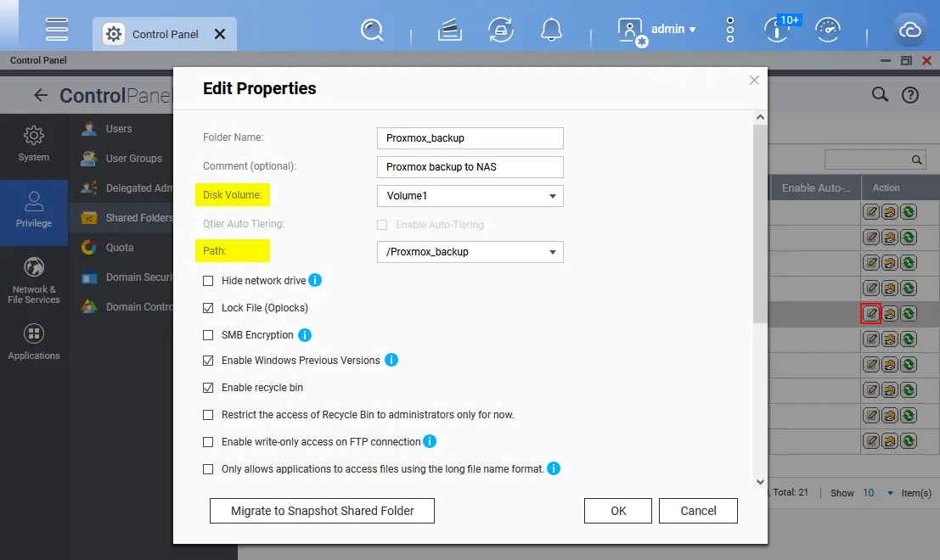This screenshot has width=940, height=560.
Task: Click the admin user avatar icon
Action: 631,31
